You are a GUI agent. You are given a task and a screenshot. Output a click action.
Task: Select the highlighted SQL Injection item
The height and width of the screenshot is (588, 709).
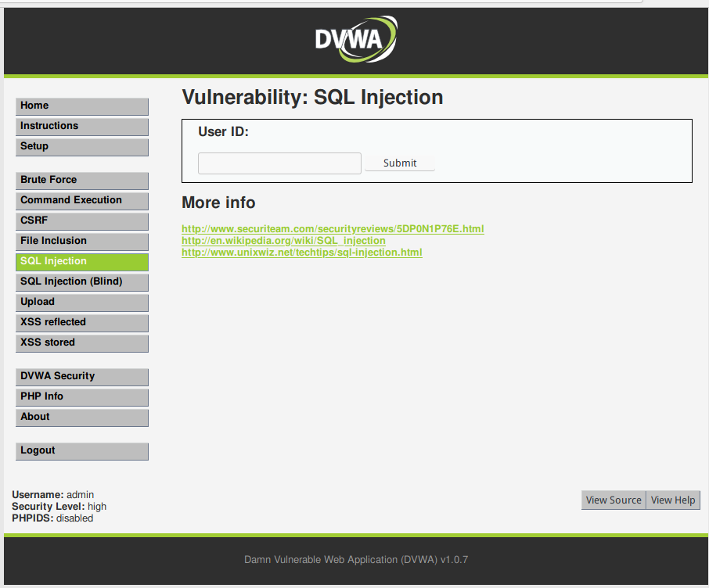click(x=81, y=262)
